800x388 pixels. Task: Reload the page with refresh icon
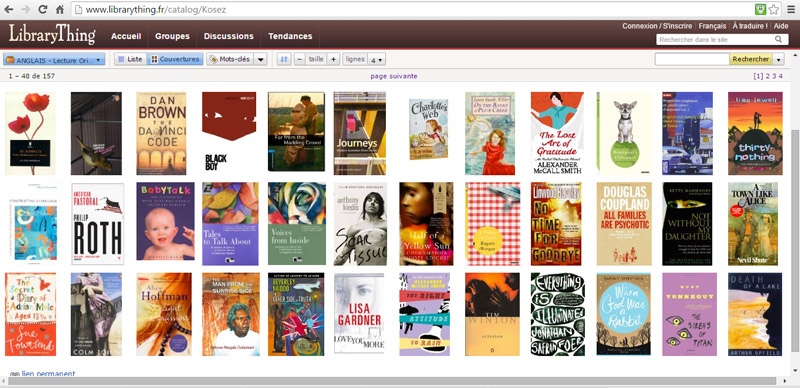point(43,9)
